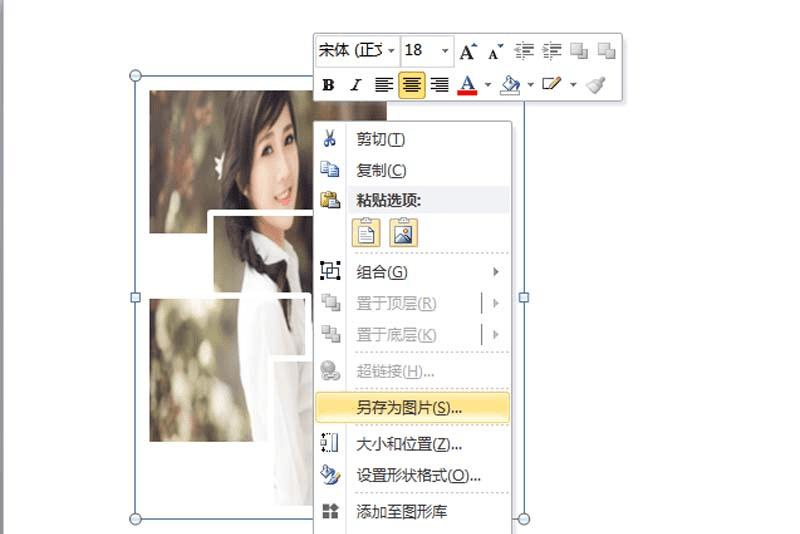The height and width of the screenshot is (534, 800).
Task: Toggle center text alignment
Action: (411, 85)
